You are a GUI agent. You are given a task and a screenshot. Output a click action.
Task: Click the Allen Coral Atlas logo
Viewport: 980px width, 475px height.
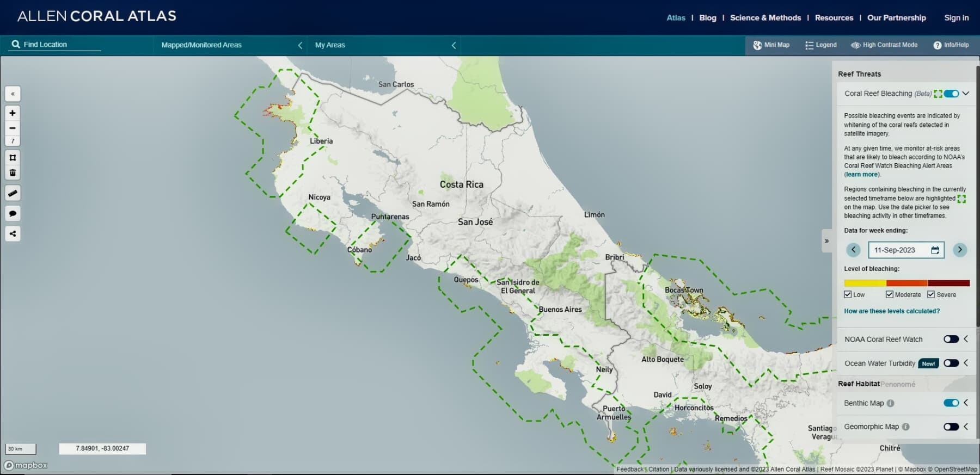click(97, 16)
